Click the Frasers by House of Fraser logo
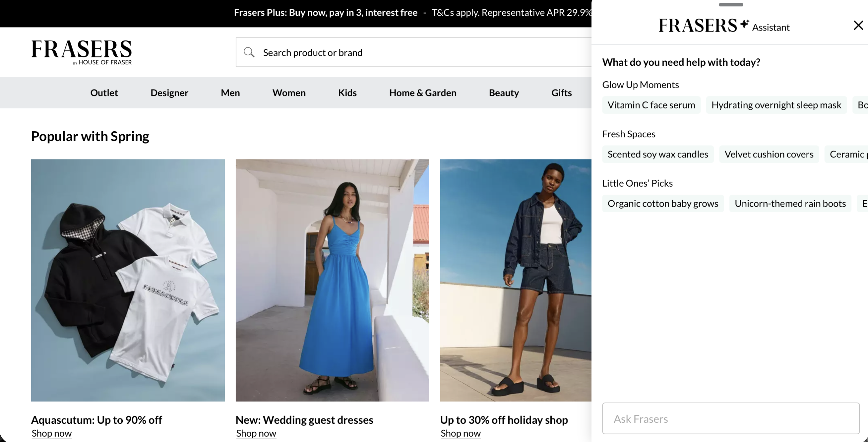868x442 pixels. point(81,52)
